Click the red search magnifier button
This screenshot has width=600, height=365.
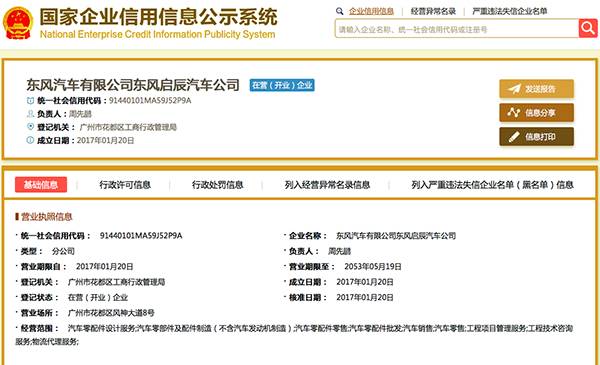tap(588, 28)
